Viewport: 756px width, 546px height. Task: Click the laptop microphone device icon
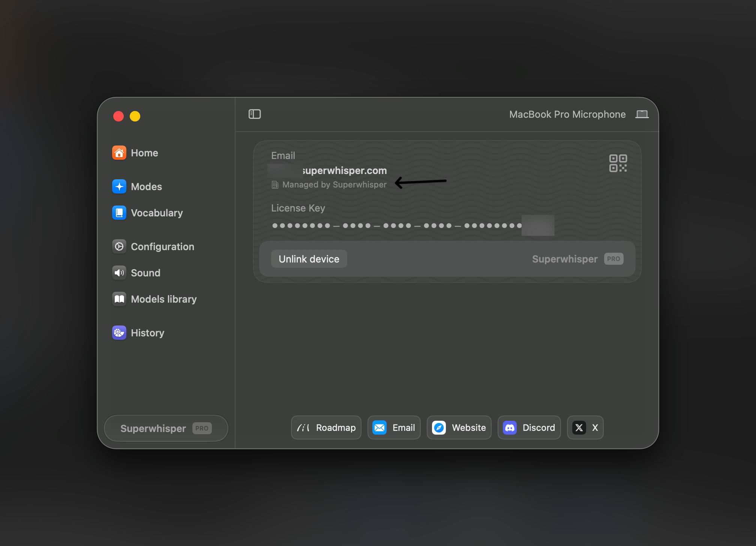pos(642,114)
